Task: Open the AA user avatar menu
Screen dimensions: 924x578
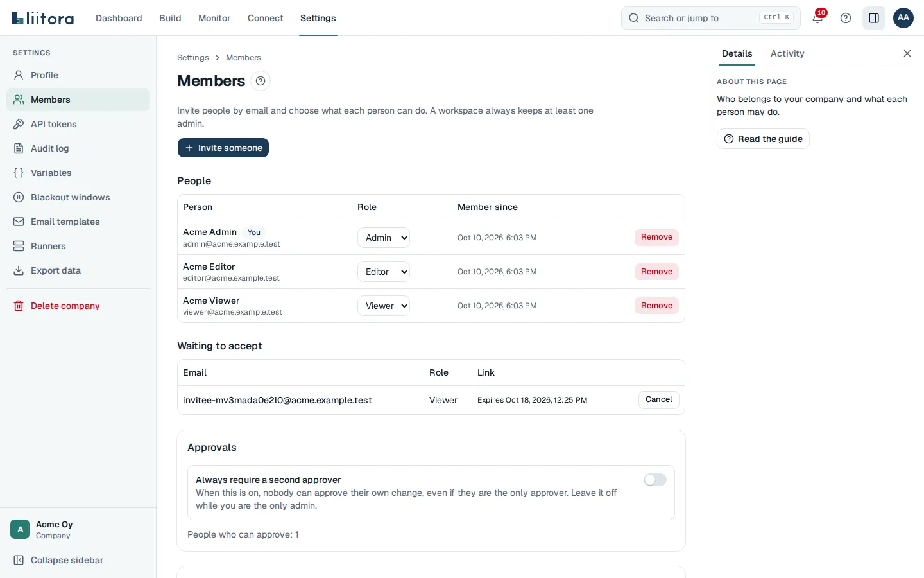Action: pos(903,18)
